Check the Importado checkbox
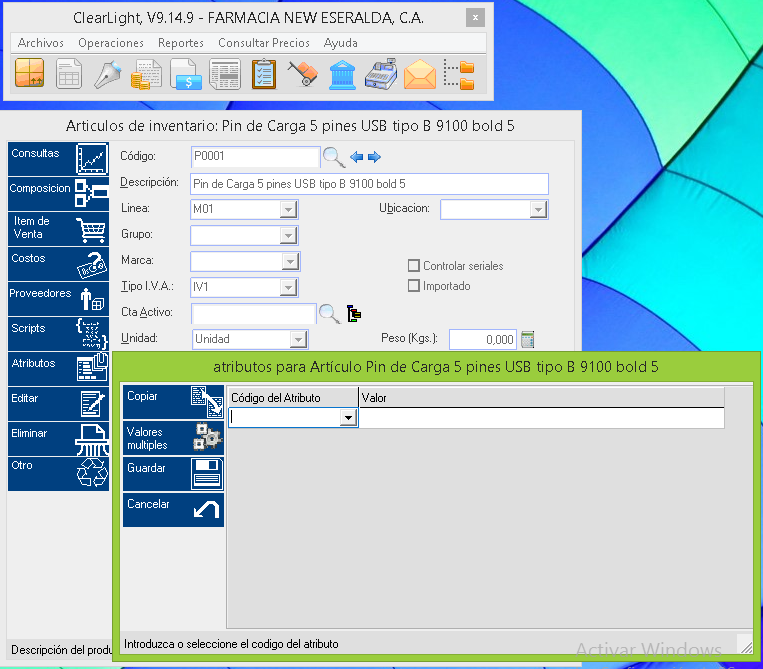The image size is (763, 669). pos(414,286)
